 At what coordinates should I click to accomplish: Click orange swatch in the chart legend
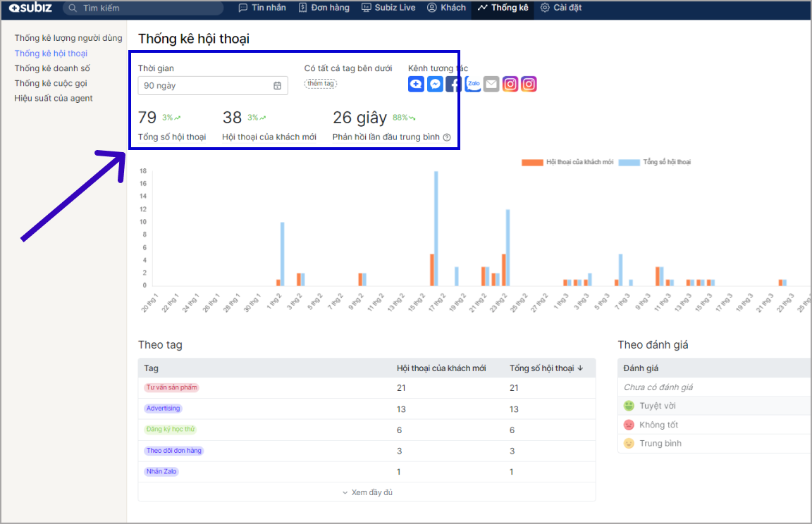coord(532,162)
